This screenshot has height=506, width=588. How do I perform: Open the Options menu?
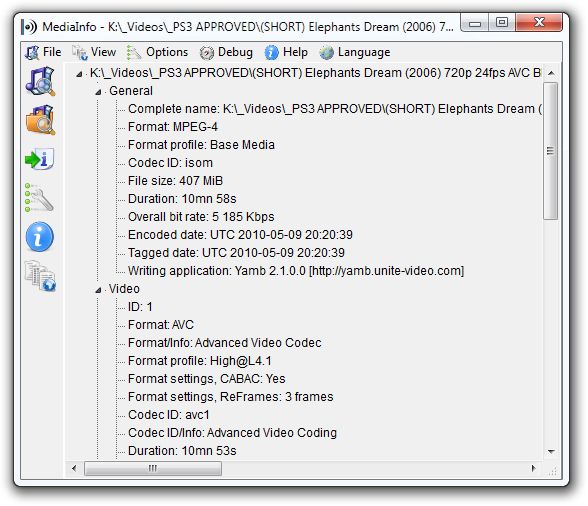(x=158, y=52)
